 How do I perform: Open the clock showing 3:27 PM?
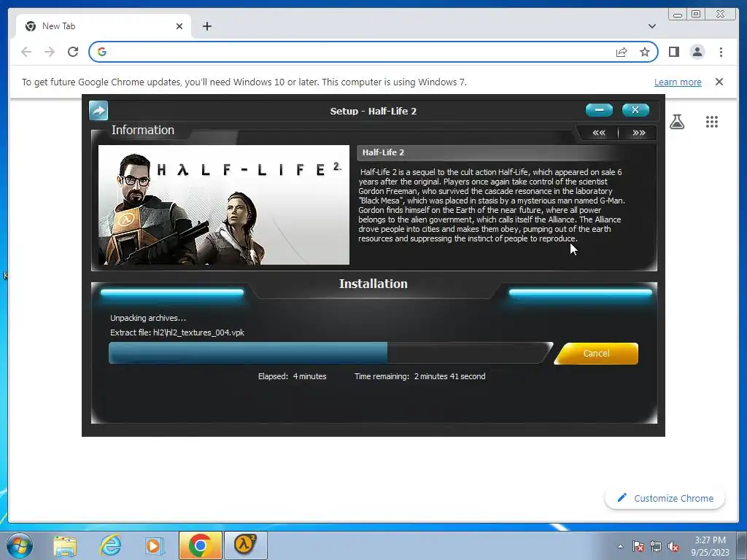point(710,546)
